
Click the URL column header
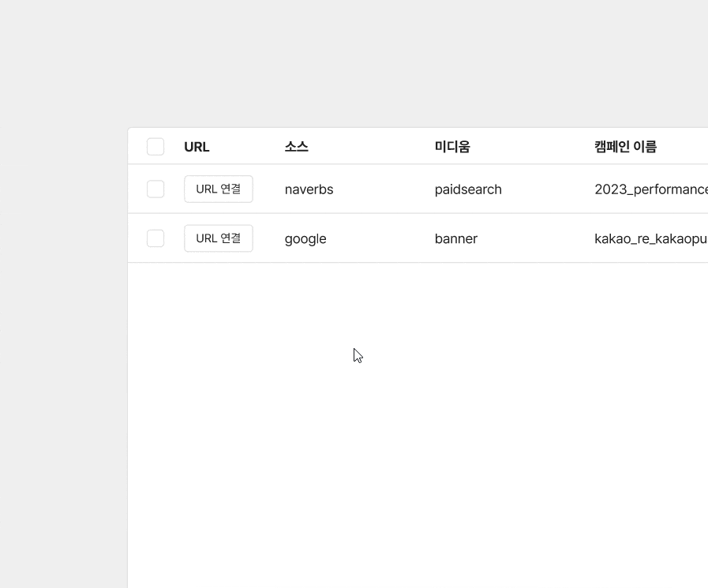pyautogui.click(x=197, y=147)
